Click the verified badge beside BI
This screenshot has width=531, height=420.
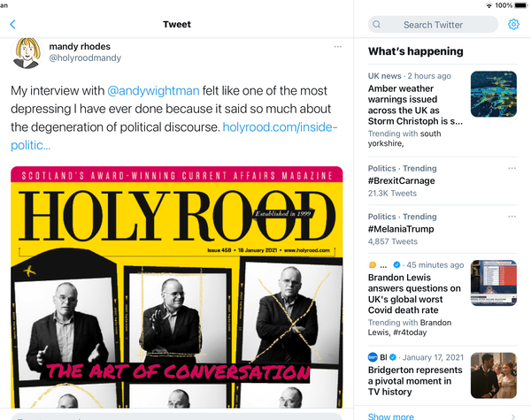[393, 357]
